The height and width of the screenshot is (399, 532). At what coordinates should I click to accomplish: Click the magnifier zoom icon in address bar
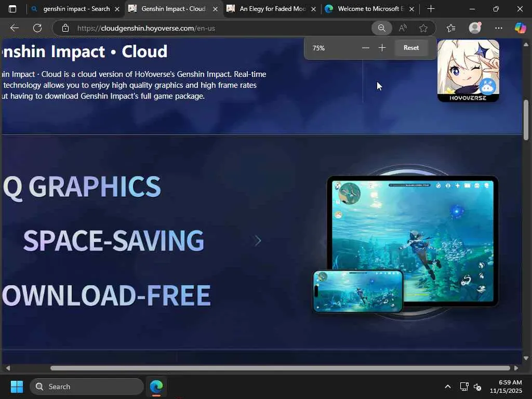[382, 28]
